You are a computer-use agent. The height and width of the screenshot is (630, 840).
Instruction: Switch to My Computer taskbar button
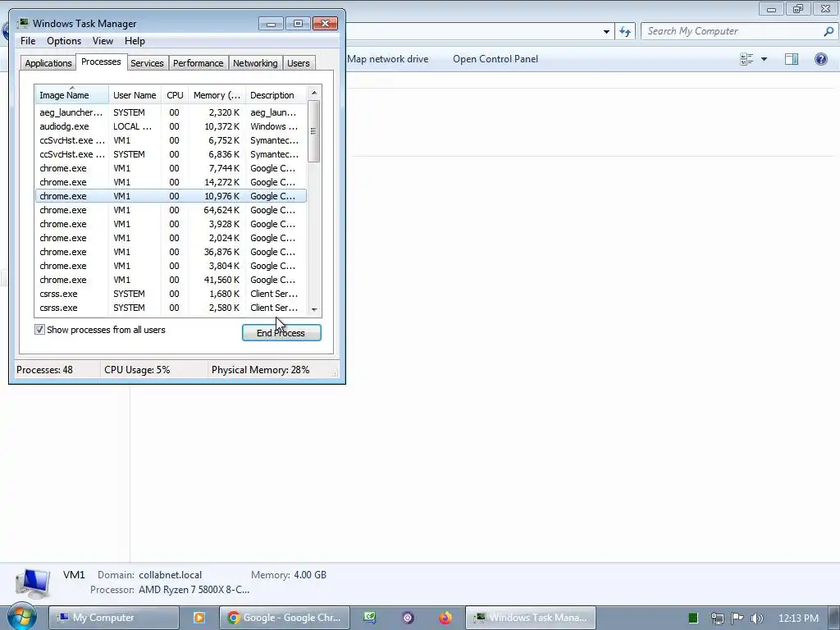tap(113, 618)
